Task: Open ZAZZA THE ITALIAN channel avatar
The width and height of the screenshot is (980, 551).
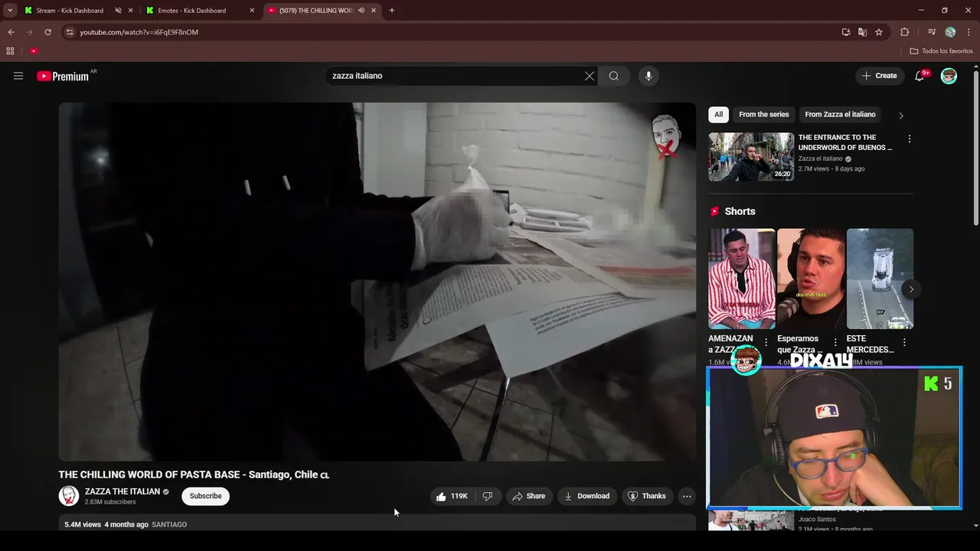Action: pos(69,496)
